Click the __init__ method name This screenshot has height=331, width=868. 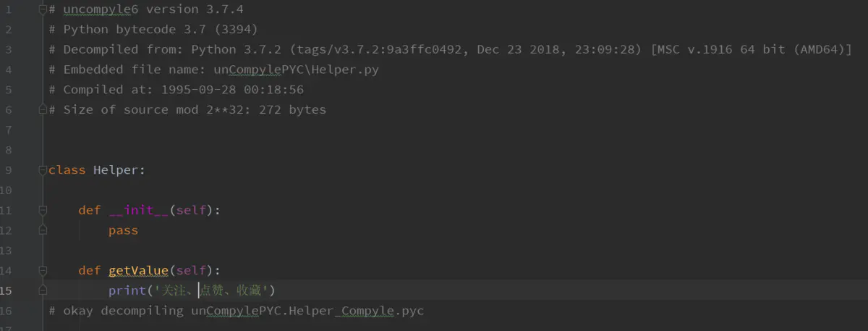pyautogui.click(x=138, y=210)
